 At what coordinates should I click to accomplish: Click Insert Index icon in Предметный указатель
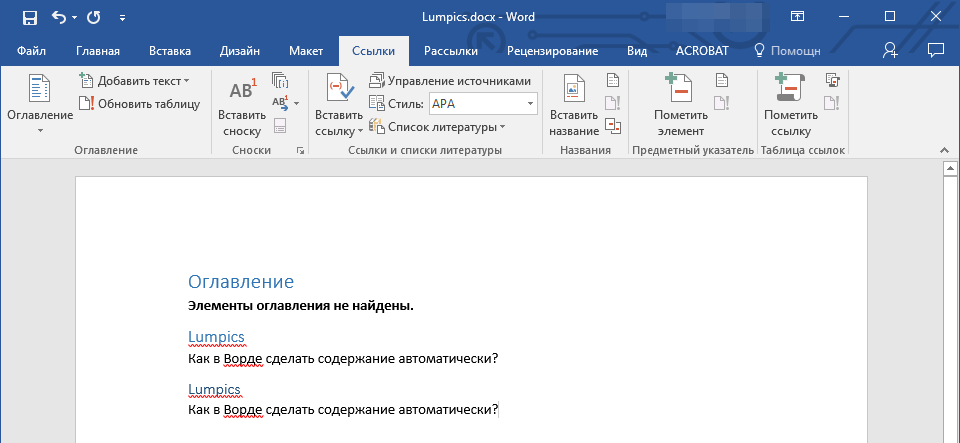click(x=721, y=81)
